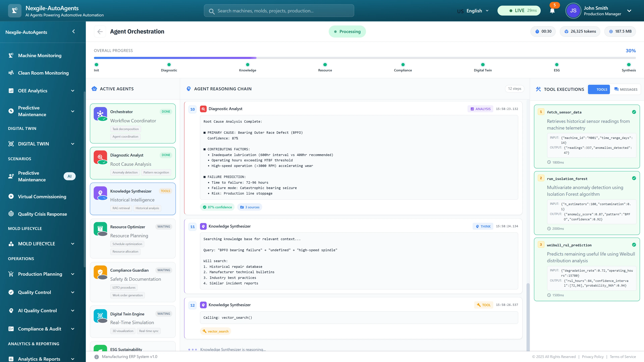This screenshot has height=362, width=644.
Task: Select the Agent Reasoning Chain pin icon
Action: point(189,89)
